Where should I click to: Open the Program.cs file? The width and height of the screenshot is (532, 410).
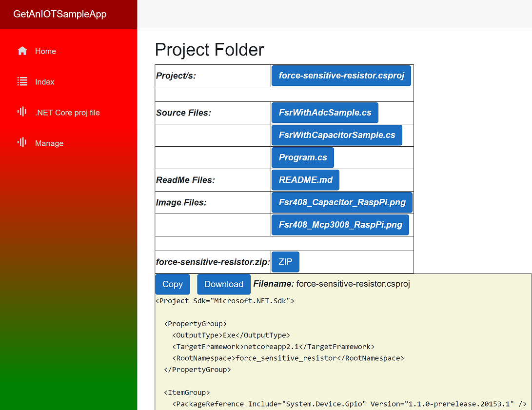(x=303, y=157)
